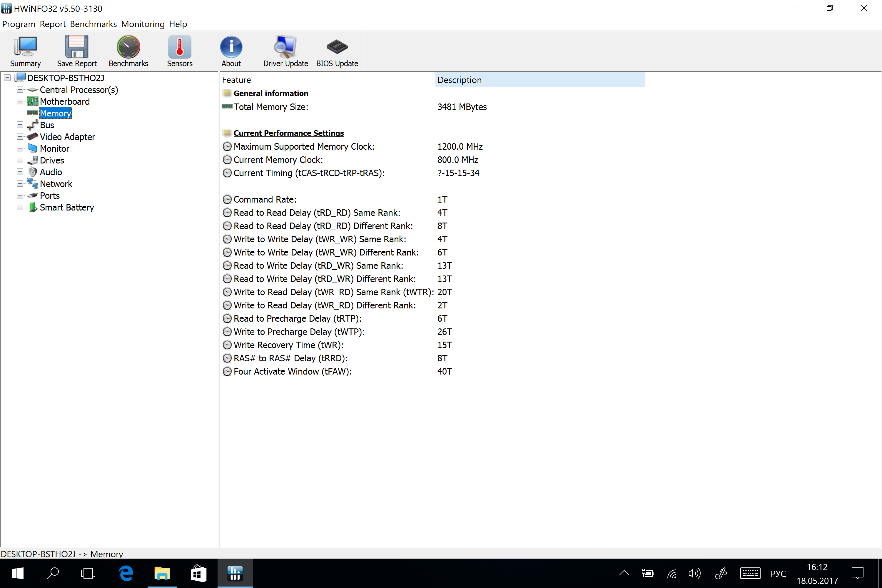Launch Microsoft Edge from taskbar

pos(126,573)
